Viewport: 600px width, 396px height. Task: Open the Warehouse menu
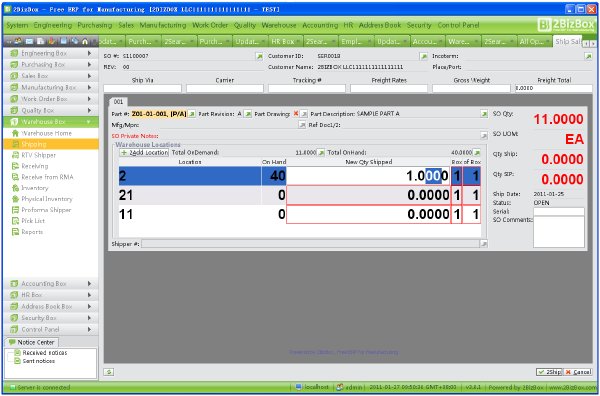pos(279,25)
